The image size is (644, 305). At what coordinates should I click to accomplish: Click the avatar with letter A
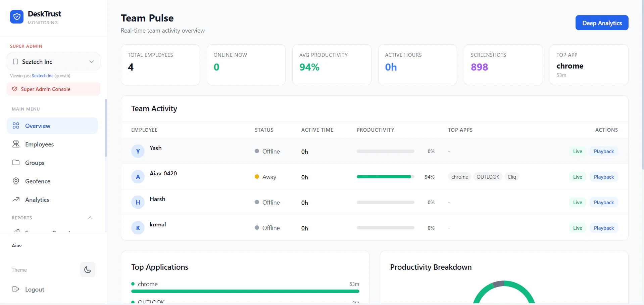(x=138, y=177)
